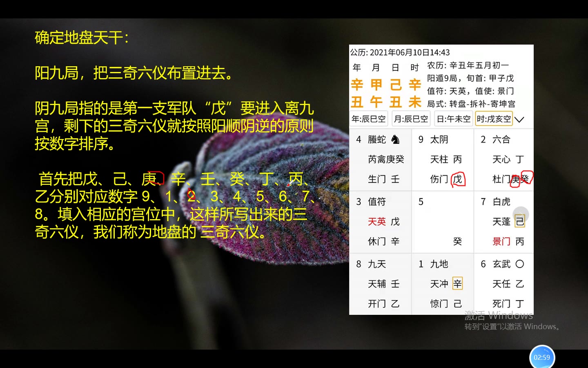Image resolution: width=588 pixels, height=368 pixels.
Task: Click palace 6 deity label 玄武
Action: pyautogui.click(x=501, y=264)
